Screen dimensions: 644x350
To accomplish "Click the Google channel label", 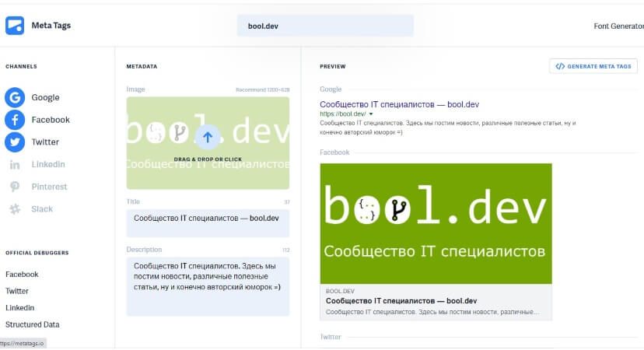I will pyautogui.click(x=46, y=98).
